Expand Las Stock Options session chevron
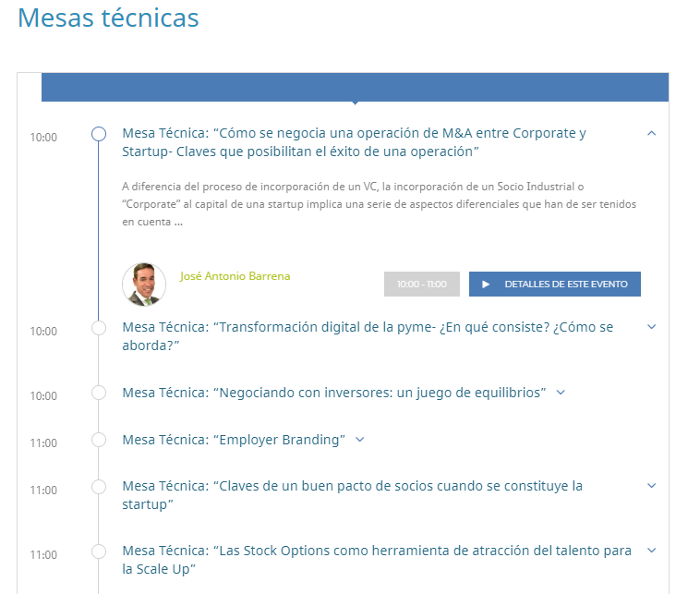Viewport: 700px width, 594px height. pos(651,551)
